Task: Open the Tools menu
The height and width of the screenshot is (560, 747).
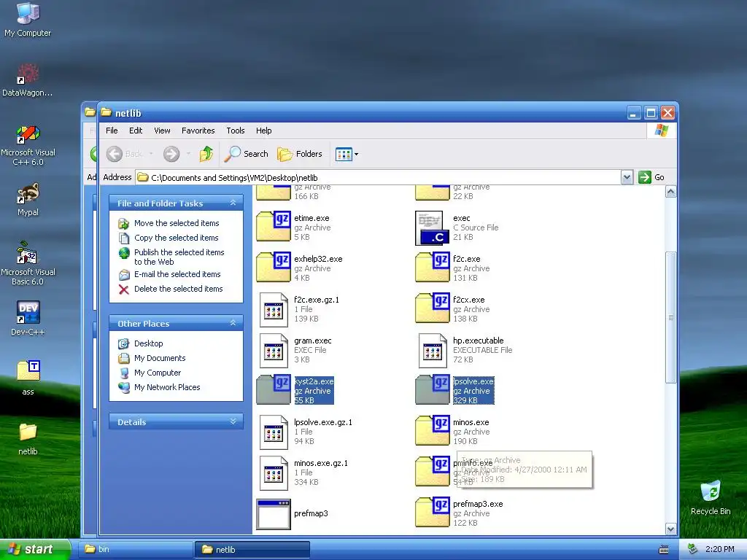Action: [x=236, y=131]
